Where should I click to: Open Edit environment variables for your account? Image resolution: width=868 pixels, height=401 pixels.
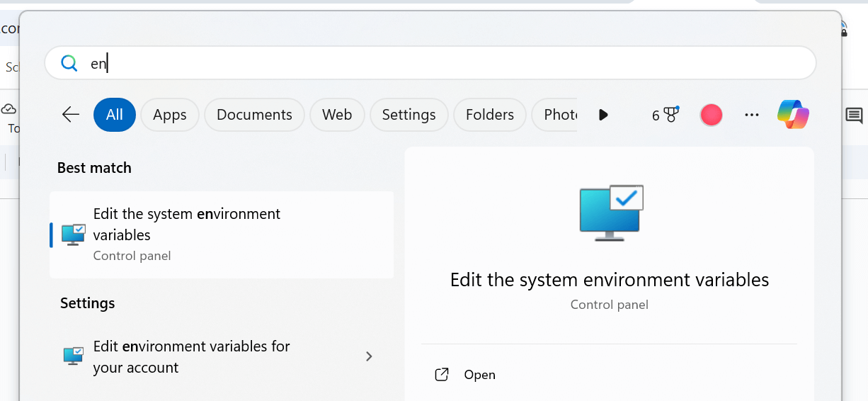[x=222, y=356]
